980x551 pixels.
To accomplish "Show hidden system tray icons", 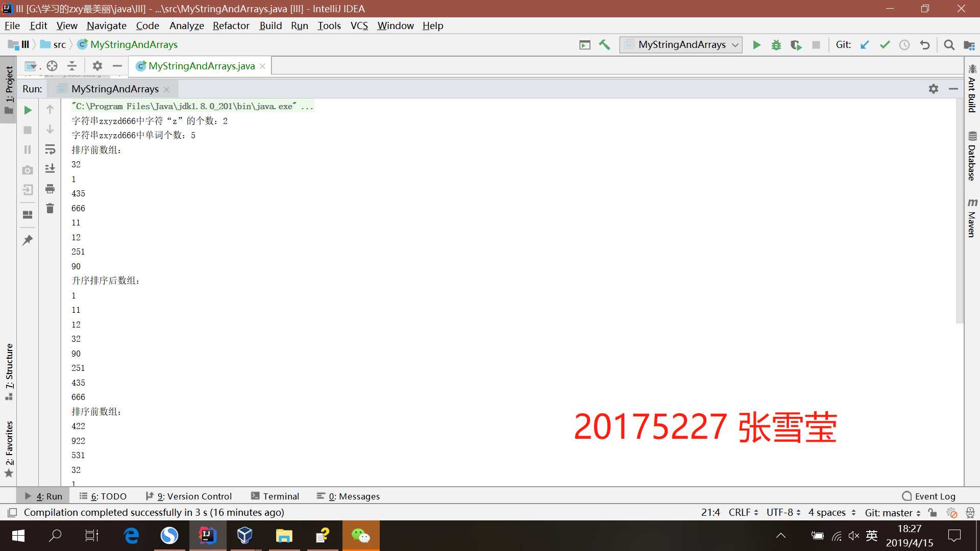I will (781, 536).
